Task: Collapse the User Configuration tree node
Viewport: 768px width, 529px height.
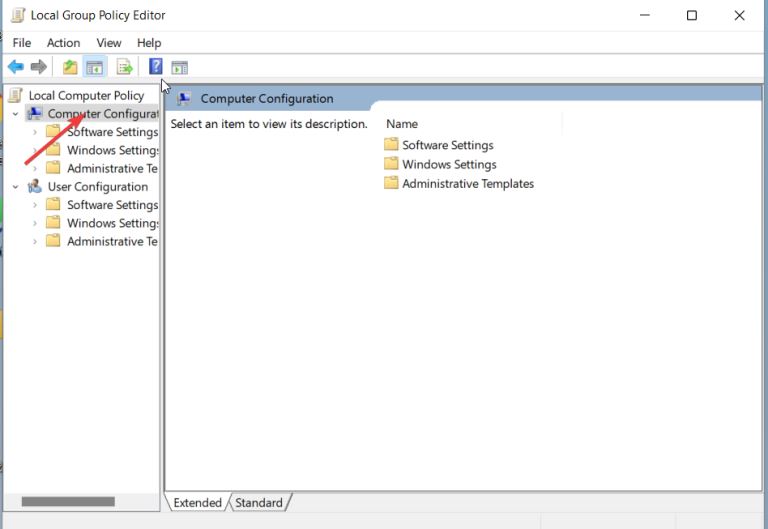Action: click(16, 187)
